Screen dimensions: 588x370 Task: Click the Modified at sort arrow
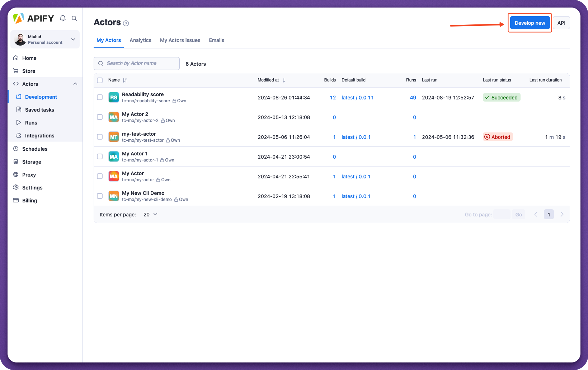point(284,80)
